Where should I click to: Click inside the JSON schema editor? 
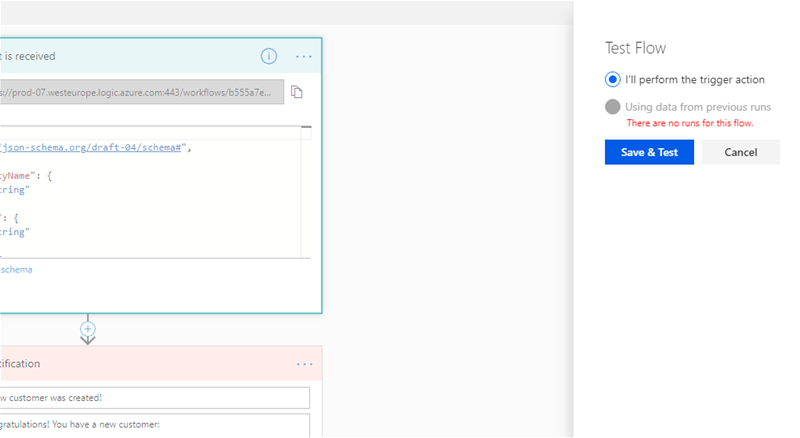coord(150,200)
